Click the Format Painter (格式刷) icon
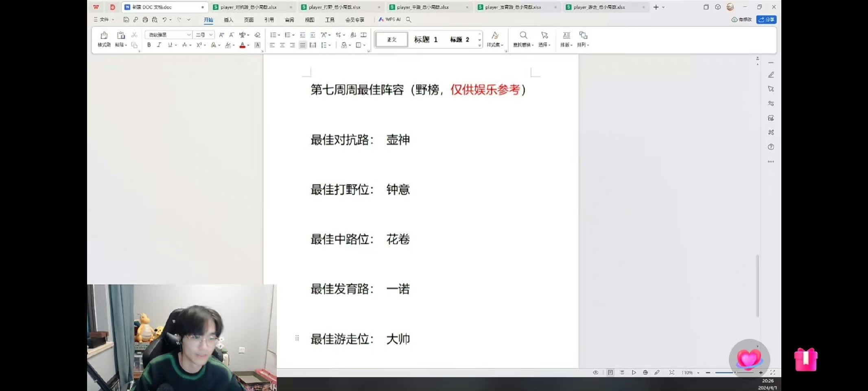Screen dimensions: 868x391 tap(104, 35)
